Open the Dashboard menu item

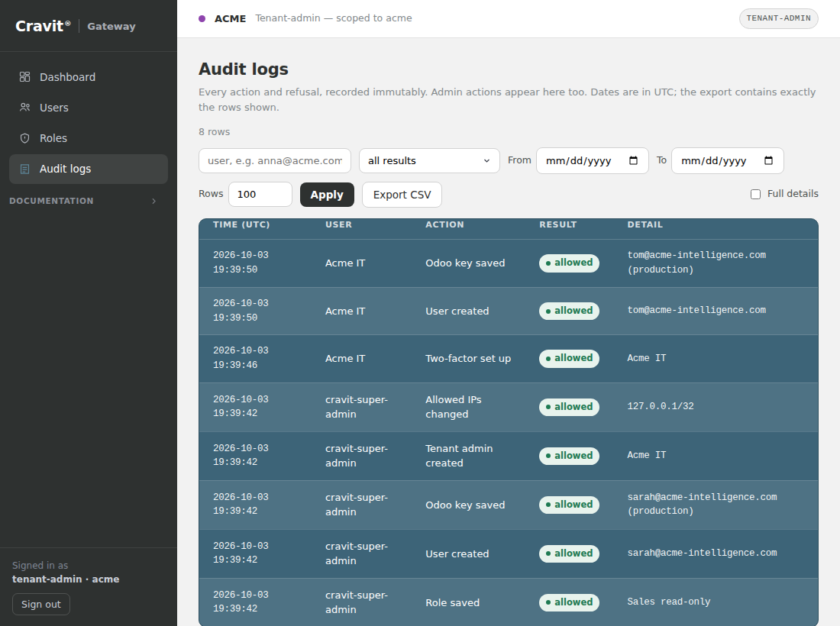tap(89, 77)
